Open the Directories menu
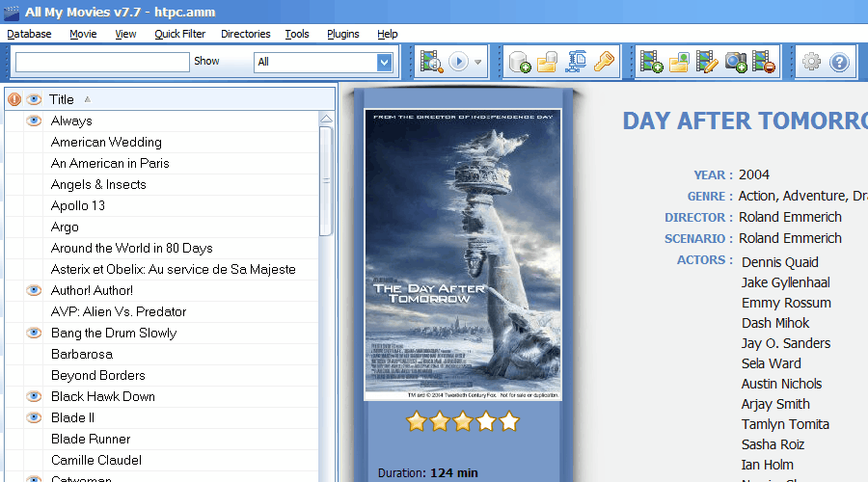Image resolution: width=868 pixels, height=482 pixels. point(246,34)
